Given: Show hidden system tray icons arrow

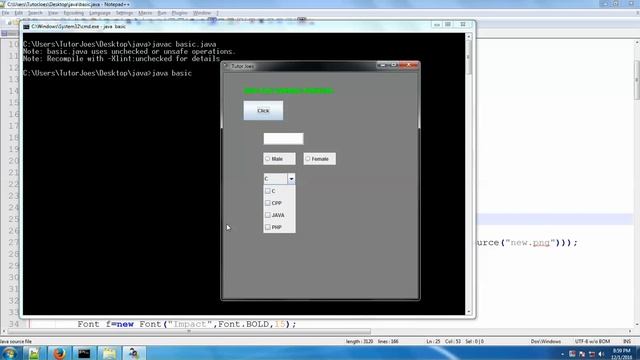Looking at the screenshot, I should tap(562, 354).
